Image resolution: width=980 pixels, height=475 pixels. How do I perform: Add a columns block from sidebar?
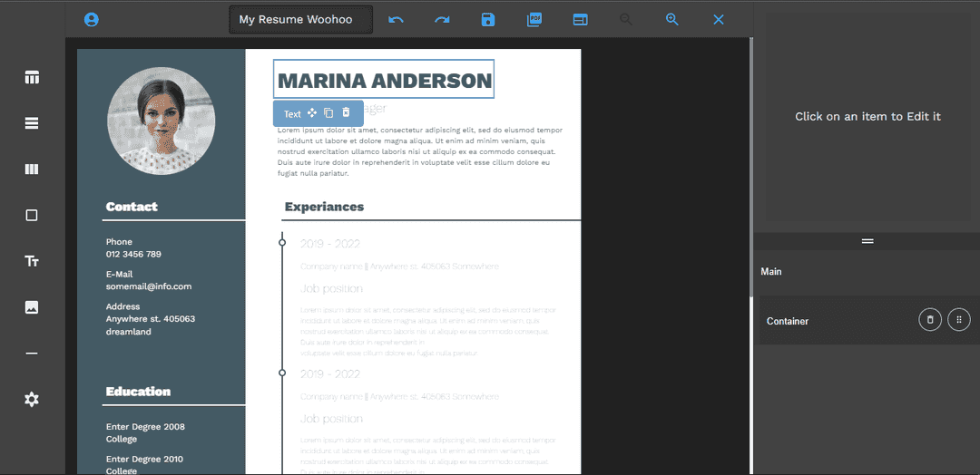click(x=32, y=170)
